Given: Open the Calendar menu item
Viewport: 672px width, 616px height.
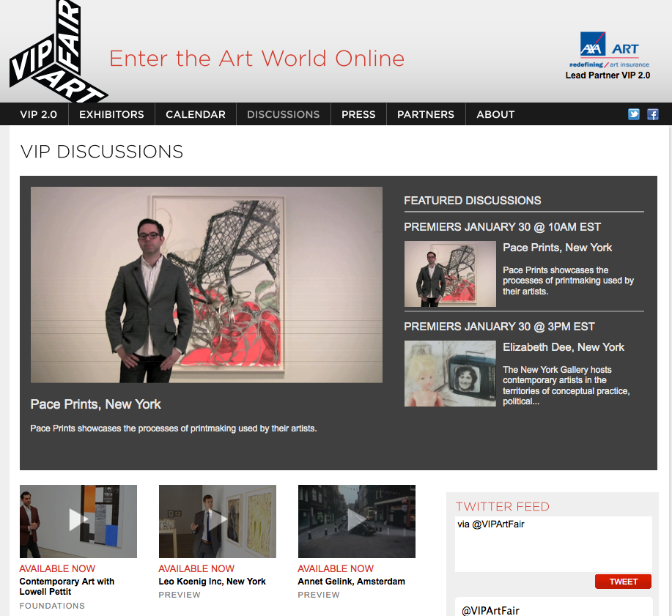Looking at the screenshot, I should 195,114.
